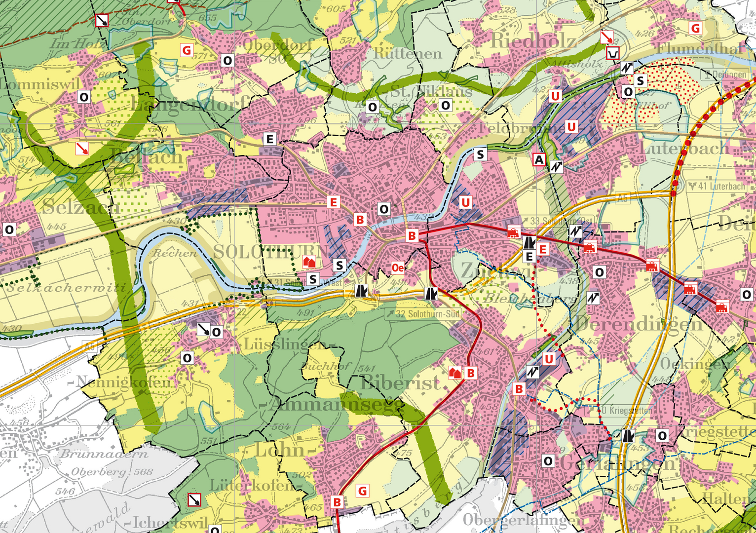Click the '41 Luterbach' exit label
This screenshot has height=533, width=756.
click(x=717, y=187)
